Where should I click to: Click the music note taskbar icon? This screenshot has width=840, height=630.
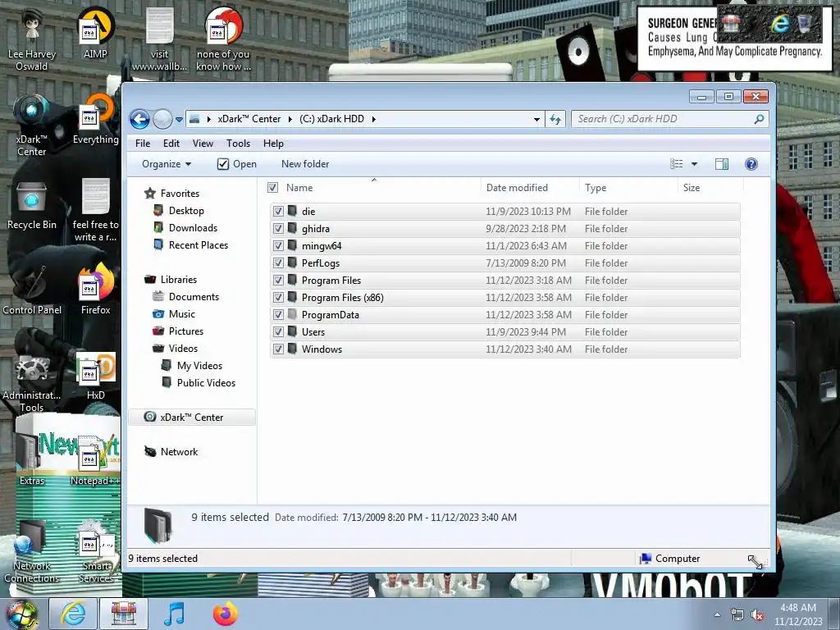click(174, 614)
